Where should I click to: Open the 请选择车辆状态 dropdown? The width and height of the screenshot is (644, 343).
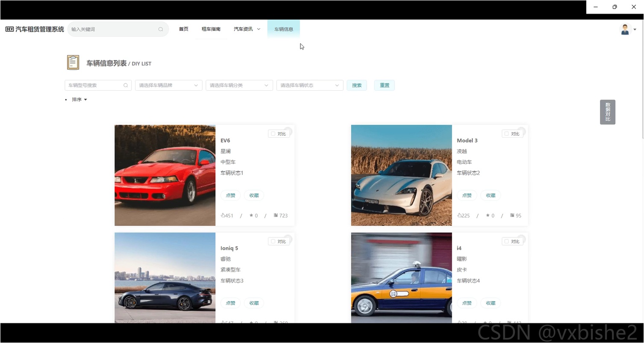[310, 86]
